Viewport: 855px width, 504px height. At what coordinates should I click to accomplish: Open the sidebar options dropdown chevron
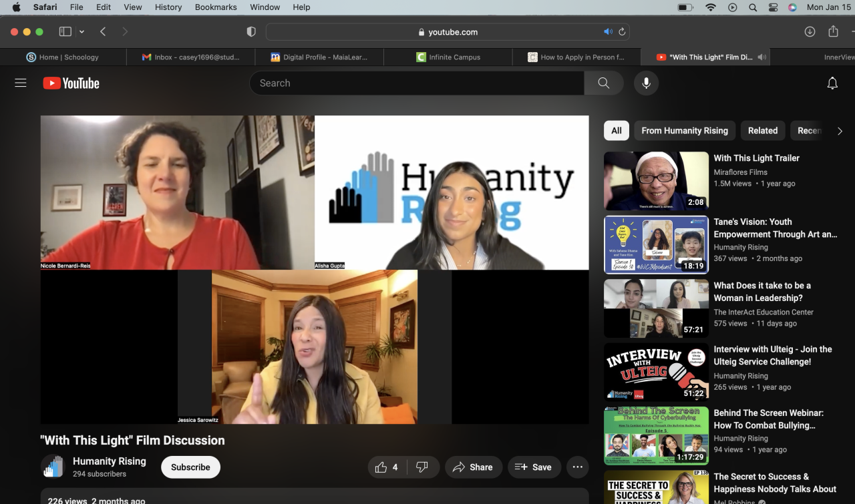pos(81,31)
